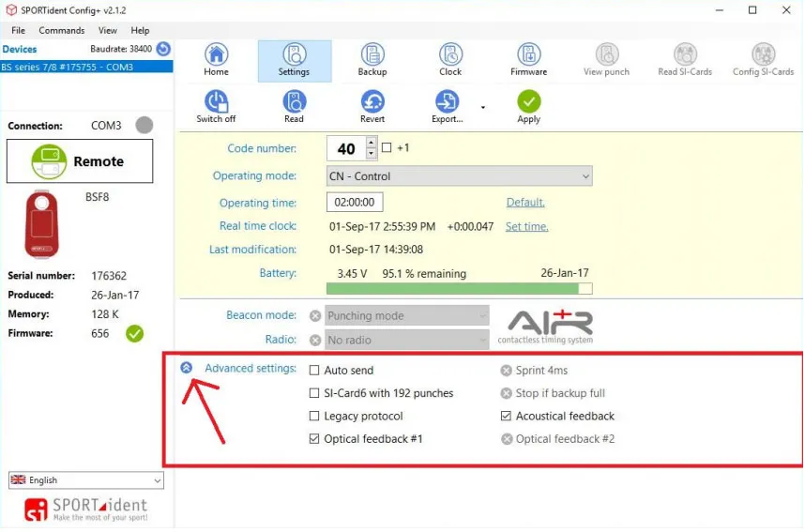Click the AIR+ contactless timing logo
This screenshot has width=805, height=532.
(x=546, y=327)
